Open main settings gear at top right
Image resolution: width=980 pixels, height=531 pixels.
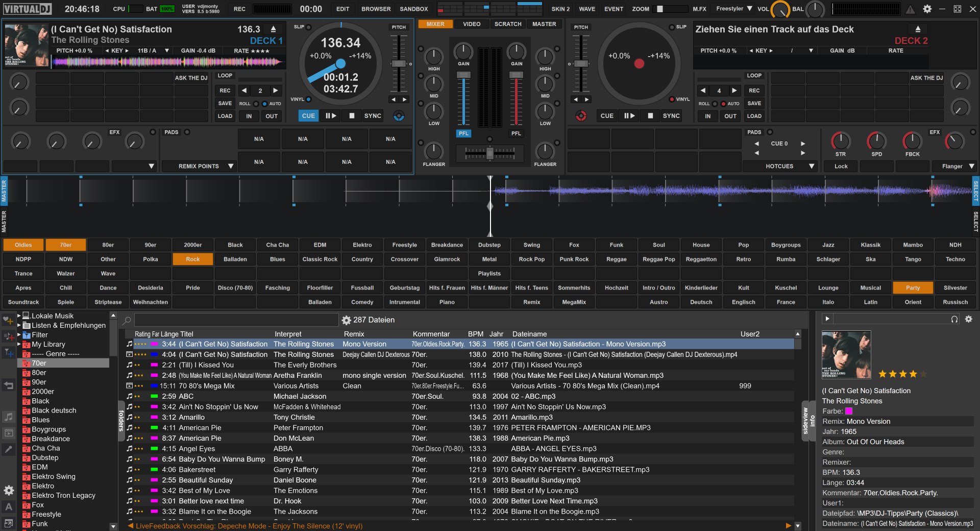(927, 9)
